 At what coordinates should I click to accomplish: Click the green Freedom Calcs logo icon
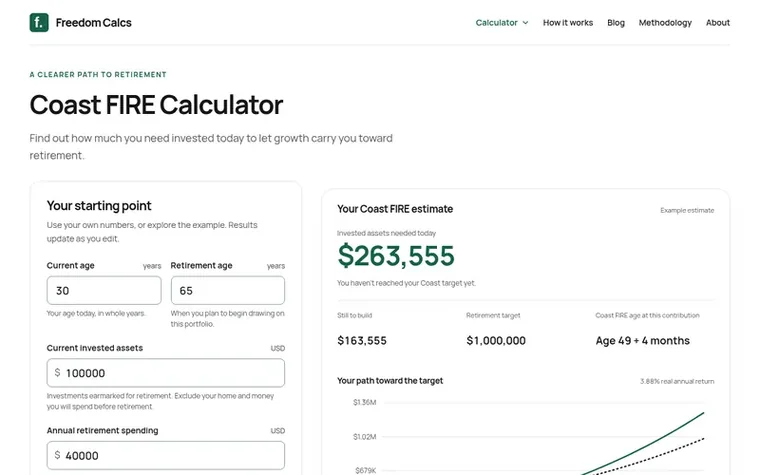(39, 22)
